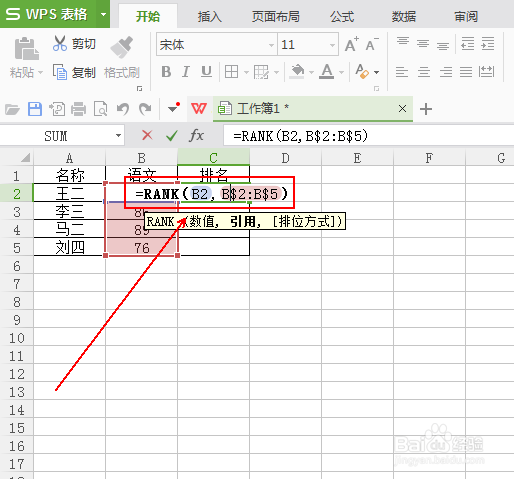Click the open folder icon
Viewport: 514px width, 479px height.
12,109
